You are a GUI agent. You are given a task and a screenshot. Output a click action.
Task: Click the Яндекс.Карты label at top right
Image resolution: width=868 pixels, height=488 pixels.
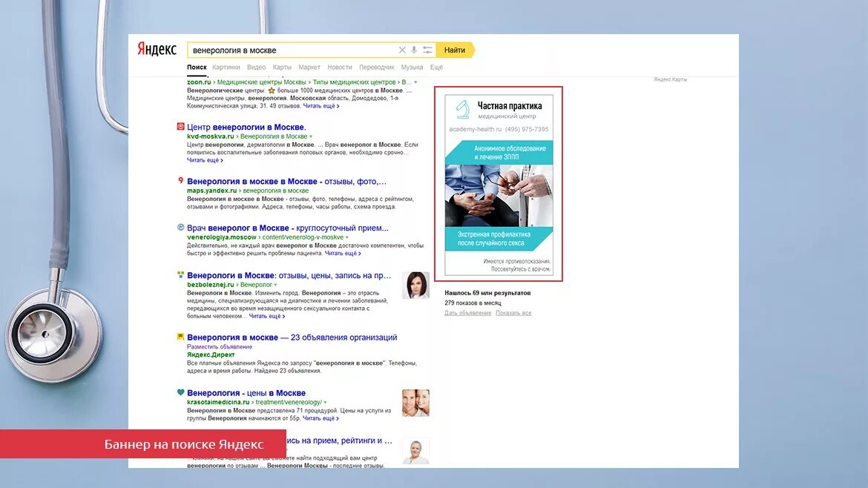[670, 79]
